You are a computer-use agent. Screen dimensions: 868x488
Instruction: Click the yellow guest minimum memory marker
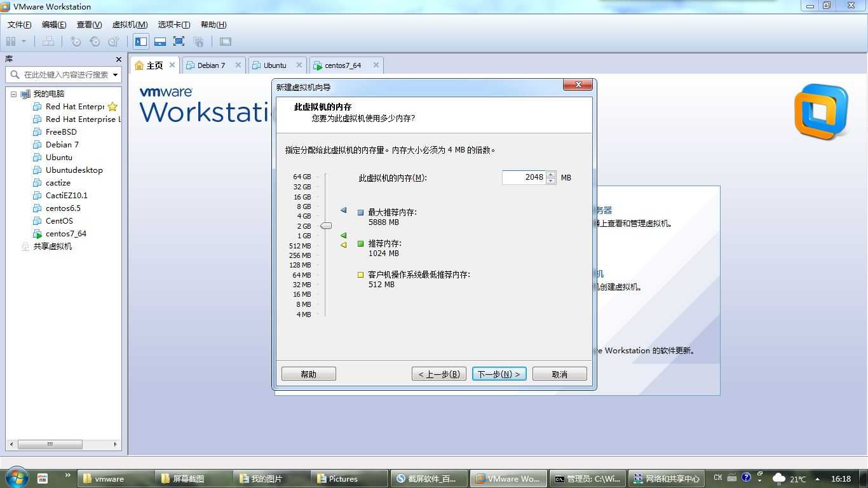pos(344,245)
